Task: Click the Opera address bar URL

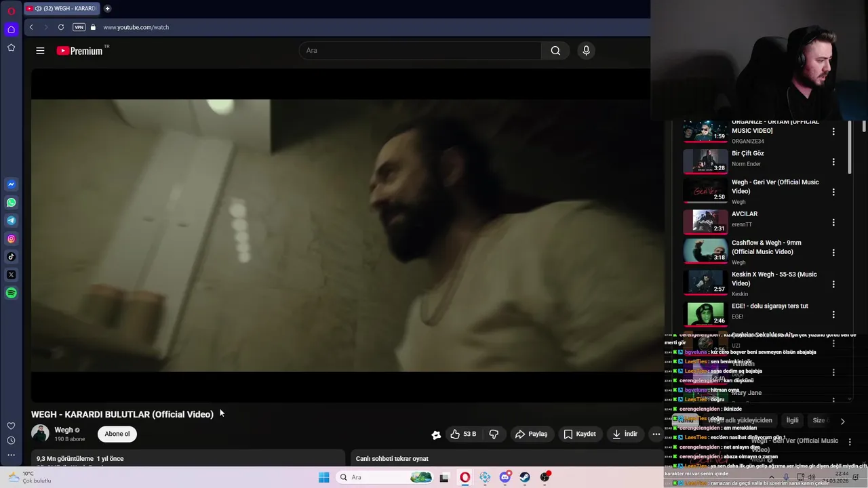Action: [x=136, y=27]
